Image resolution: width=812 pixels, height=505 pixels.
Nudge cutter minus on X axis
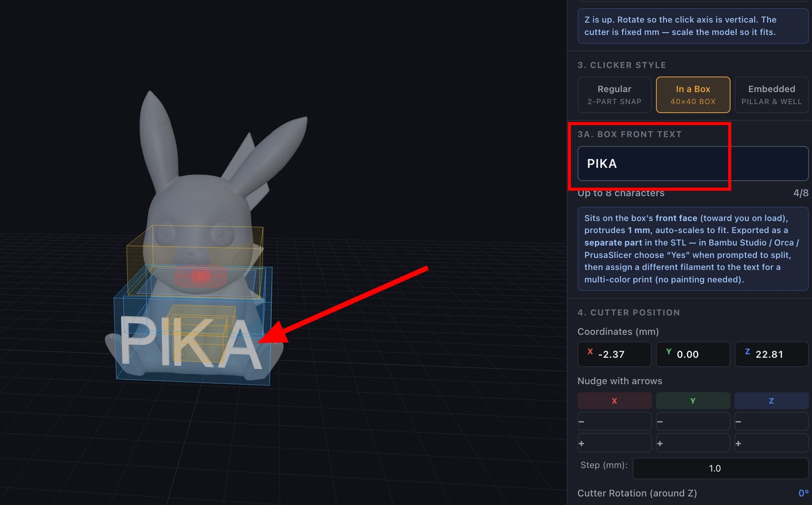[x=614, y=422]
